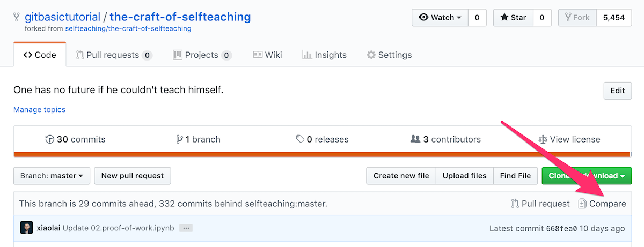Click the contributors people icon

pyautogui.click(x=415, y=139)
